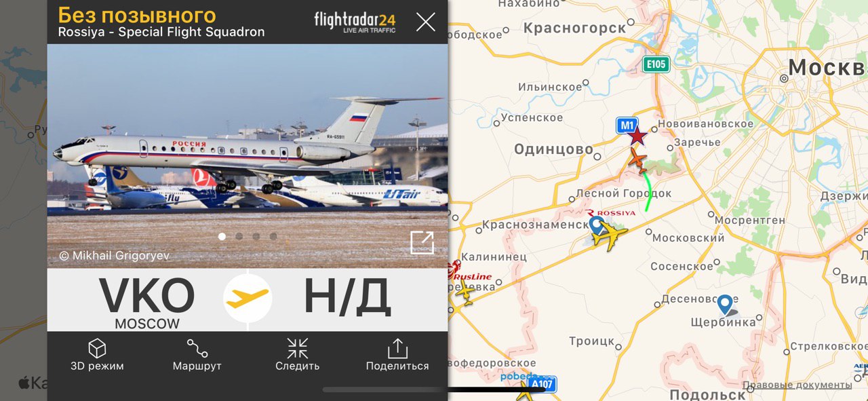Tap the red star marker near Новоивановское
868x401 pixels.
click(x=637, y=136)
